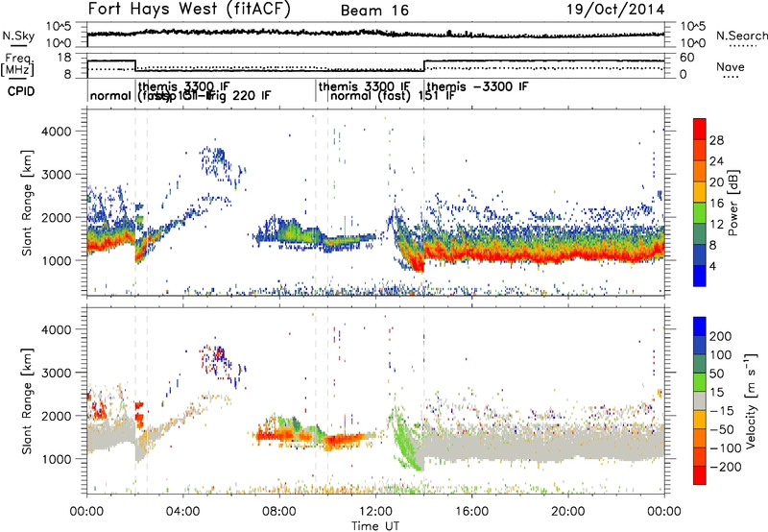The image size is (768, 532).
Task: Click the '3000' tick of the velocity panel
Action: (56, 373)
